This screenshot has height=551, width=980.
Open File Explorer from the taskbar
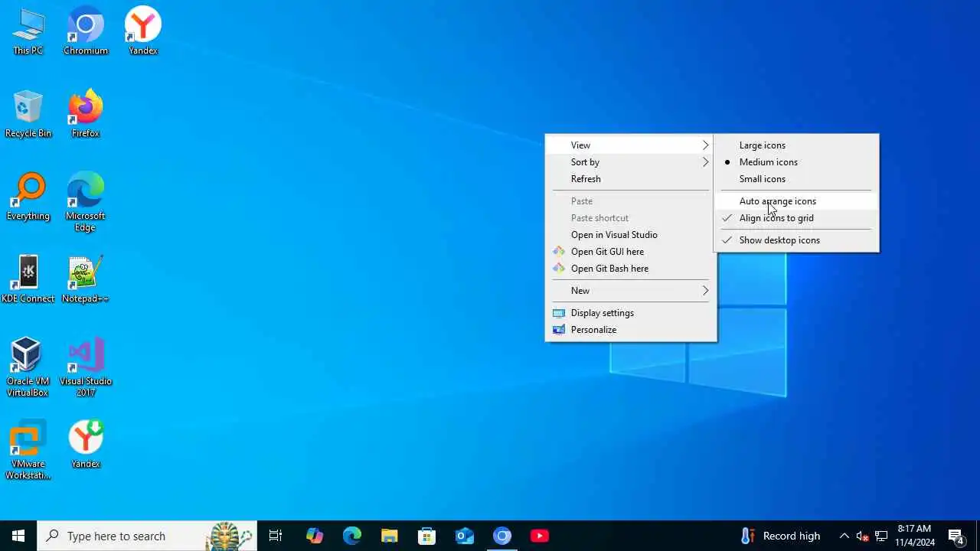[389, 536]
